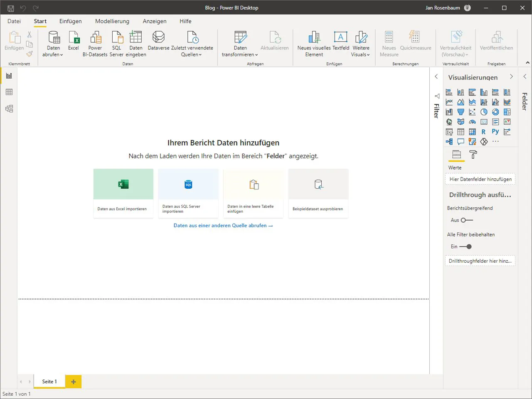Select the clustered column chart visual
This screenshot has height=399, width=532.
pyautogui.click(x=484, y=92)
